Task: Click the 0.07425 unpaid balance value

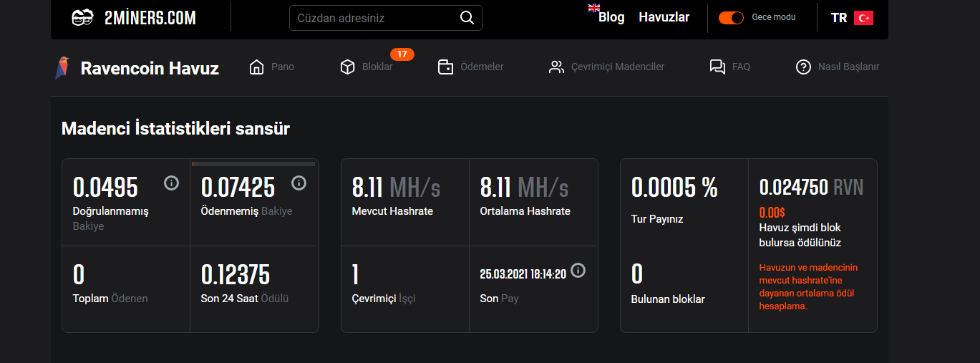Action: (x=238, y=188)
